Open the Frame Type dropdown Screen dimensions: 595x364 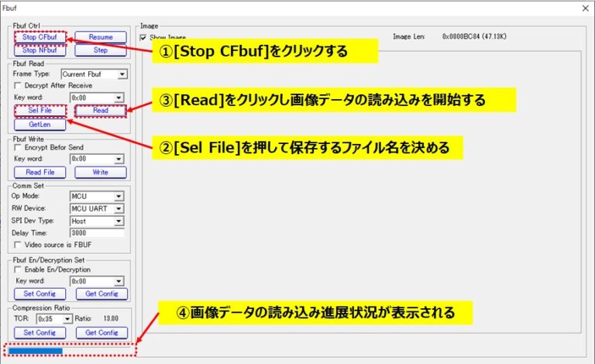pyautogui.click(x=122, y=74)
